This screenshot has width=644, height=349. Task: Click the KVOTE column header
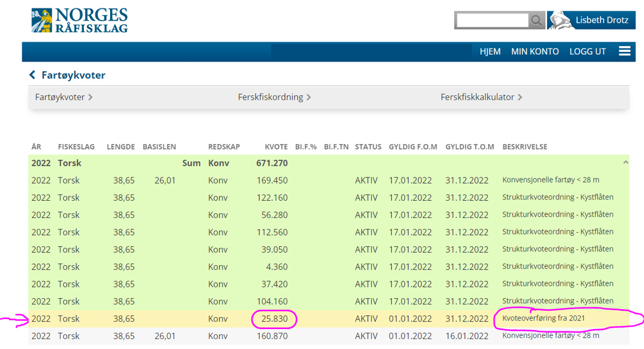[276, 147]
